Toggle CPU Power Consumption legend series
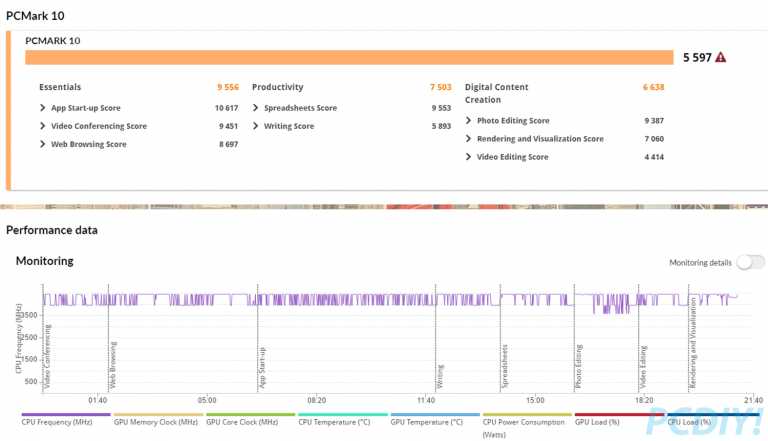This screenshot has width=768, height=441. (x=527, y=425)
